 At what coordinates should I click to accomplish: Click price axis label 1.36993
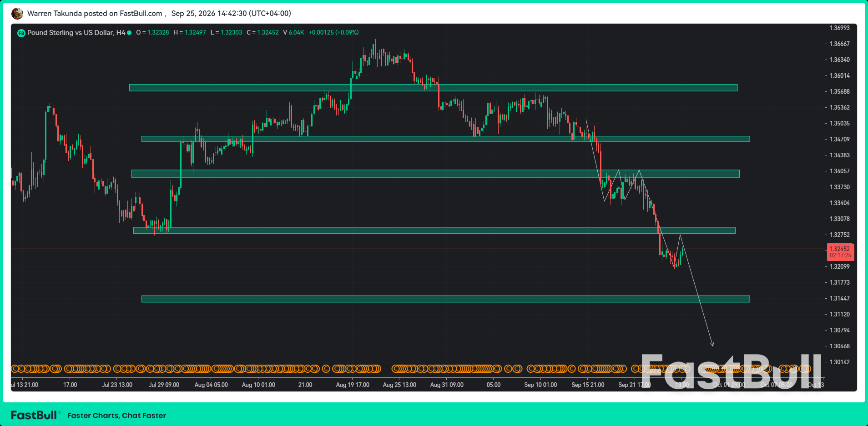tap(840, 28)
